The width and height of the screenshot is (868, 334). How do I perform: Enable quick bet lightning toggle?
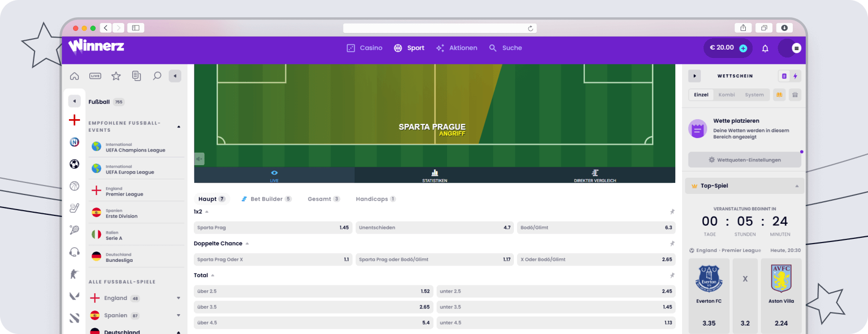[x=795, y=76]
